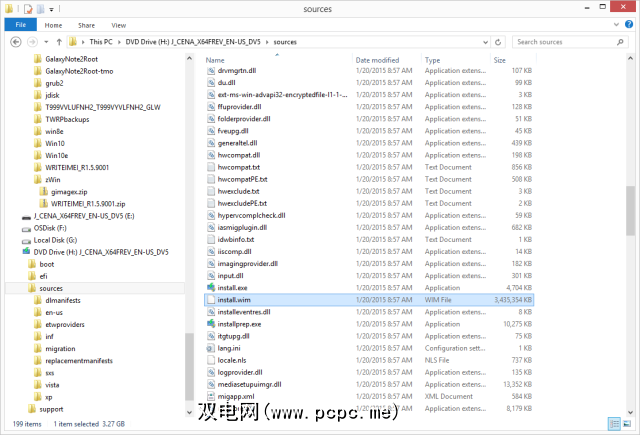Select grub2 folder in navigation pane
Image resolution: width=640 pixels, height=435 pixels.
coord(54,83)
